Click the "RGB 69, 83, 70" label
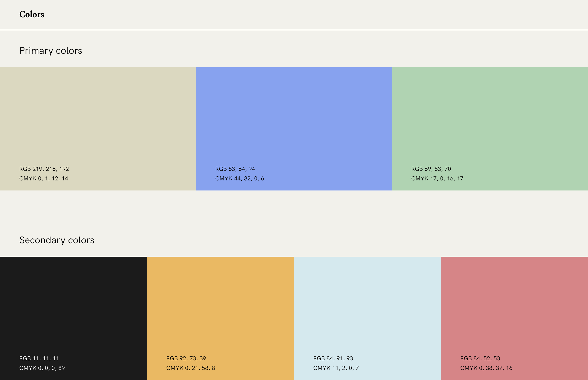Image resolution: width=588 pixels, height=380 pixels. [431, 169]
